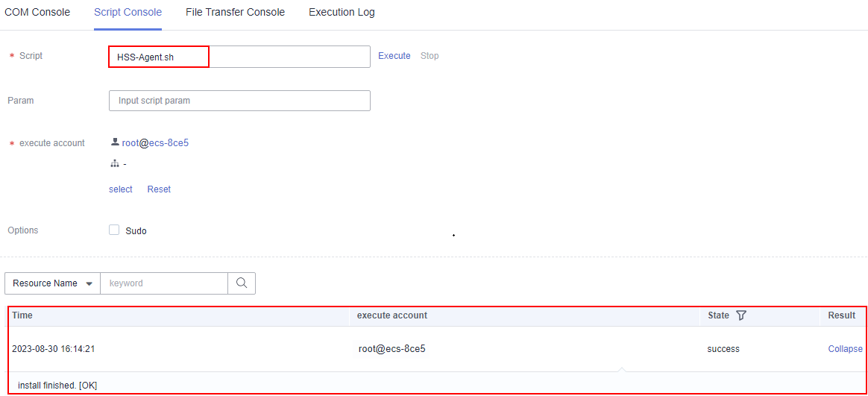Click the keyword search box
868x396 pixels.
click(x=164, y=283)
